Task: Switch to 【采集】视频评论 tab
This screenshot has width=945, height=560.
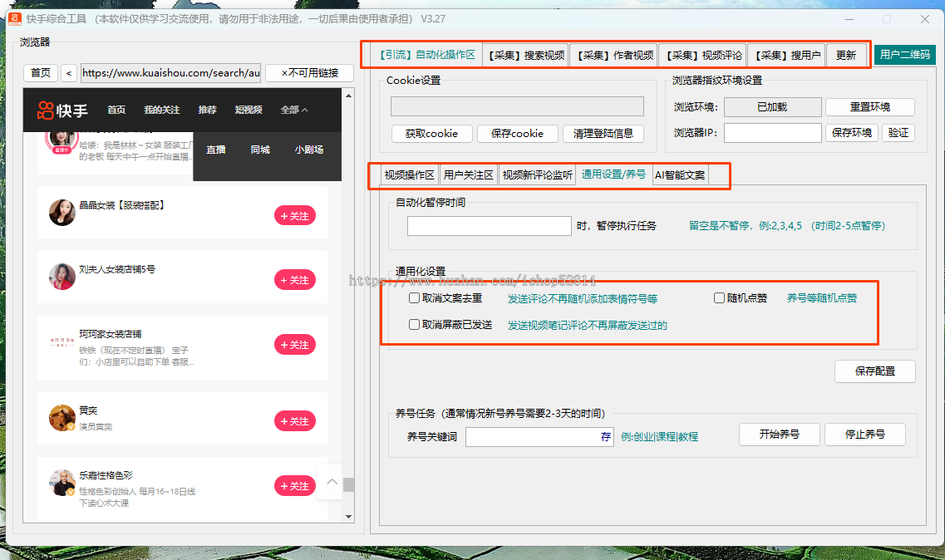Action: [703, 56]
